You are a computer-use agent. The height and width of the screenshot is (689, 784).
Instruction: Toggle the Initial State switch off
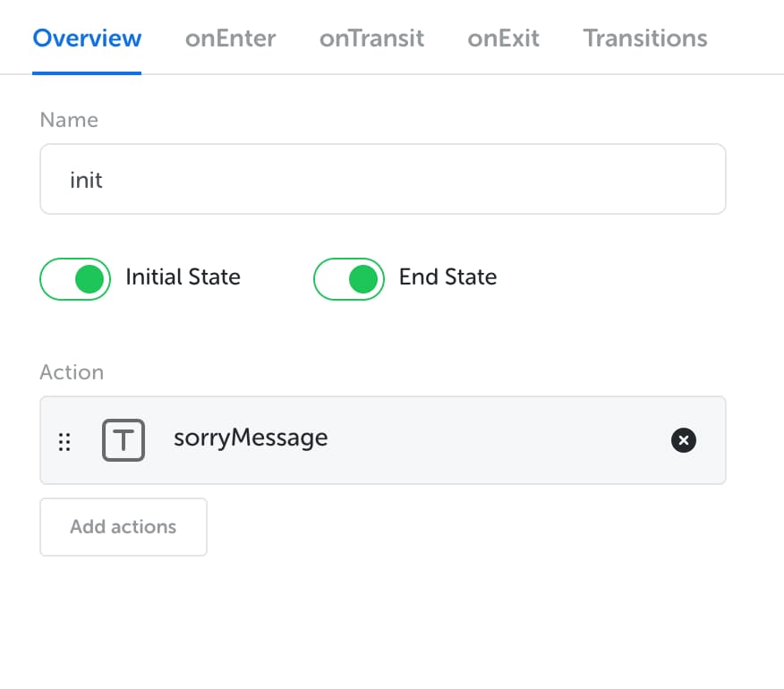pyautogui.click(x=75, y=278)
